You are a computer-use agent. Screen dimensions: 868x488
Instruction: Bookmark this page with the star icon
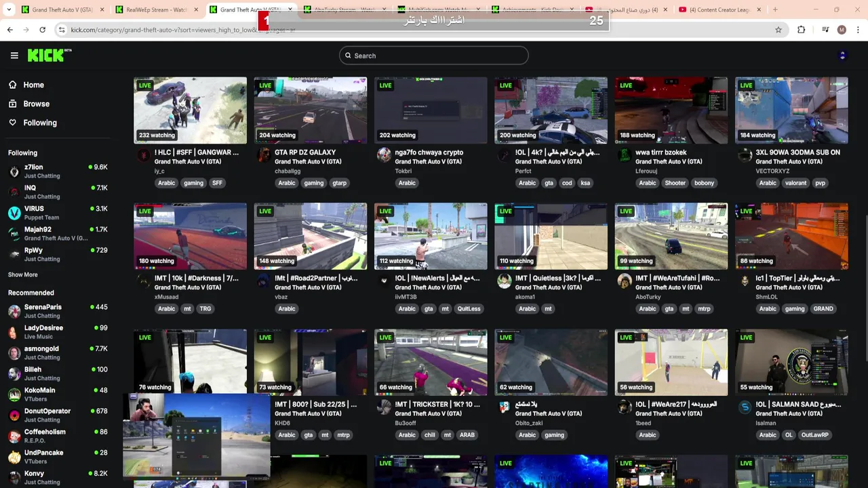(x=778, y=30)
